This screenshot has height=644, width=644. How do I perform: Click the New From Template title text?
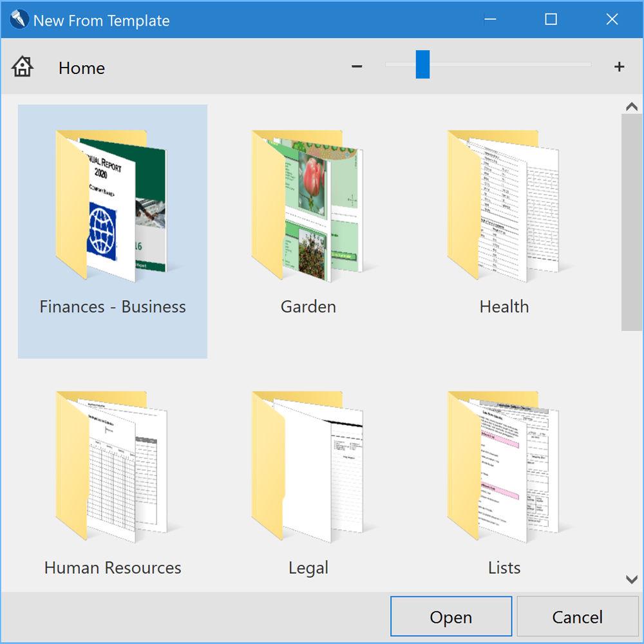pos(103,20)
